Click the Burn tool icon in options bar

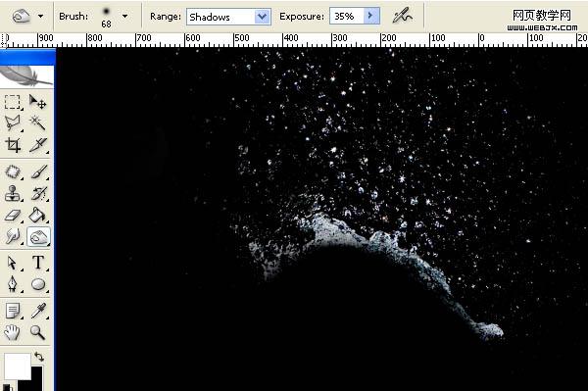pos(22,16)
